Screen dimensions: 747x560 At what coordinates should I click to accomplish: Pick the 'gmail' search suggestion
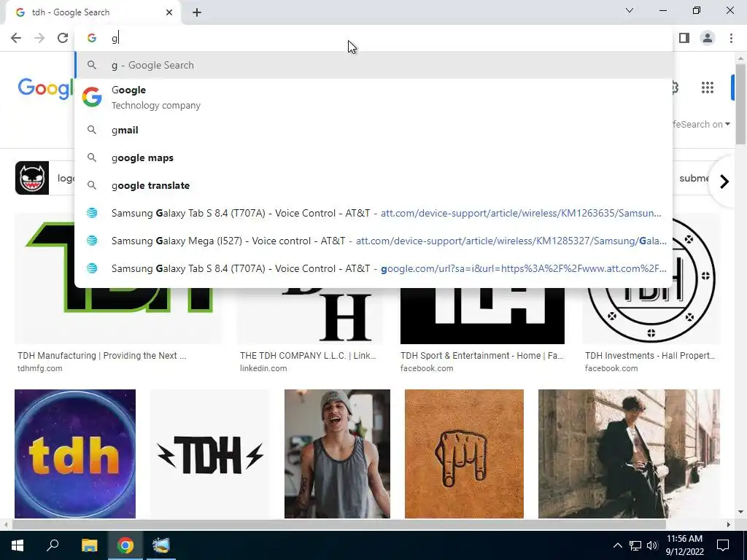373,130
